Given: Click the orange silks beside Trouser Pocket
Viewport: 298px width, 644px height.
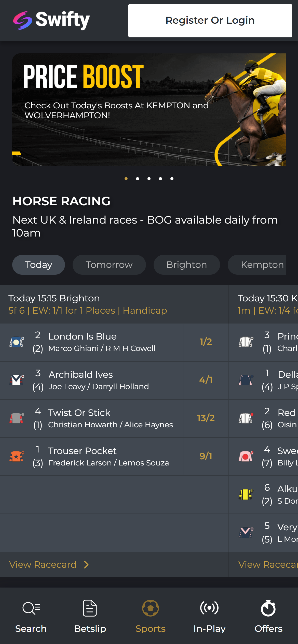Looking at the screenshot, I should (16, 457).
